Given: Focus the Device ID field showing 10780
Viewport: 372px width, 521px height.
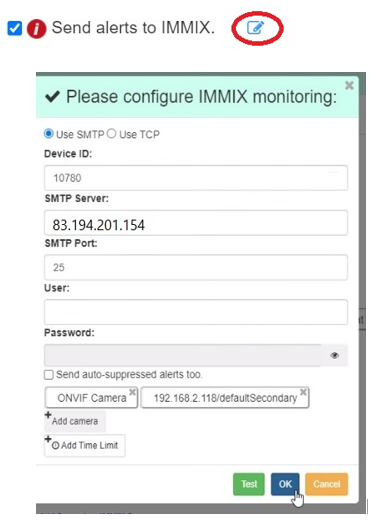Looking at the screenshot, I should click(196, 178).
